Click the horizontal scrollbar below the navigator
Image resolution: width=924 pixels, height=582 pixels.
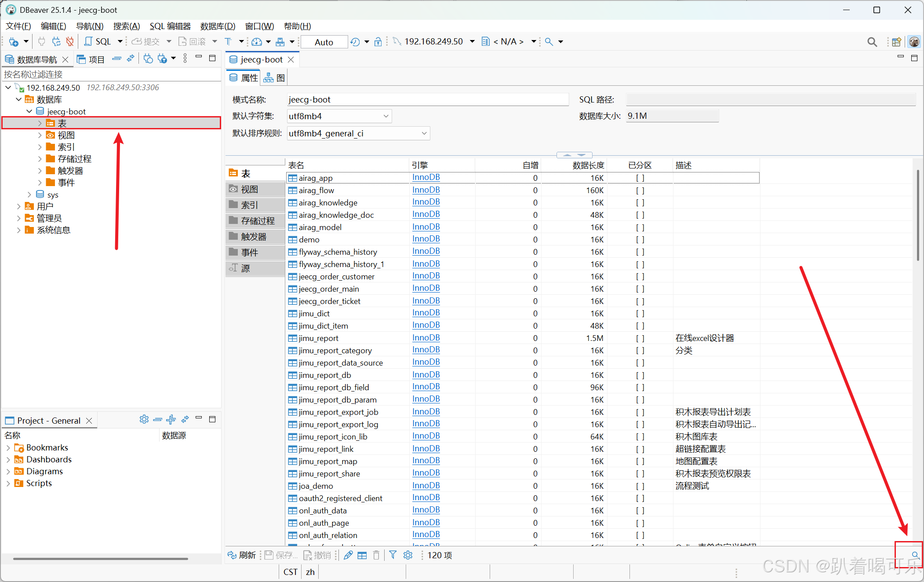(100, 558)
